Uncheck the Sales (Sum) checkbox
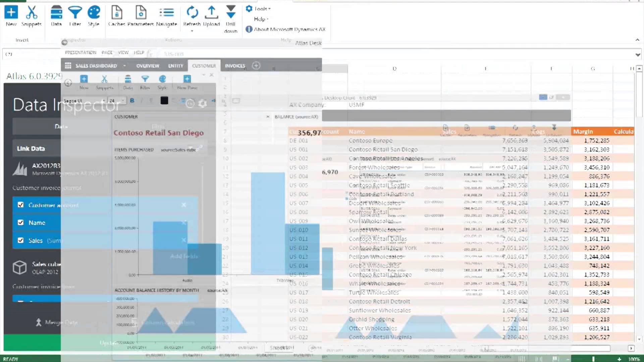This screenshot has height=362, width=644. point(20,240)
